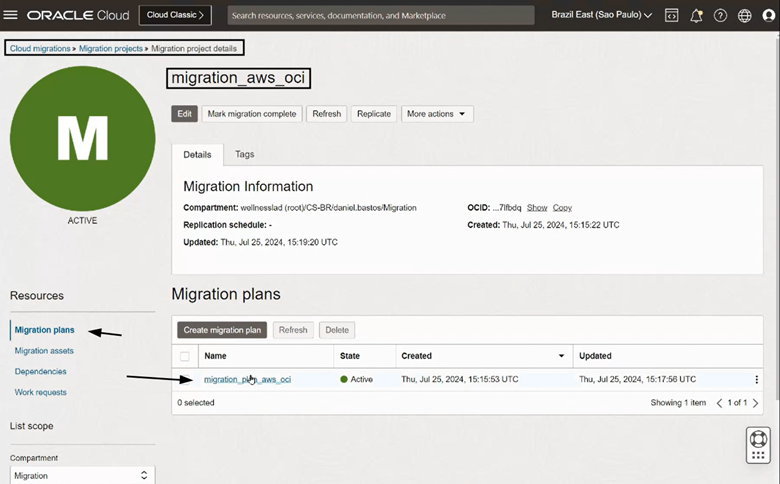The width and height of the screenshot is (780, 484).
Task: Click the migration_aws_oci page title
Action: tap(238, 78)
